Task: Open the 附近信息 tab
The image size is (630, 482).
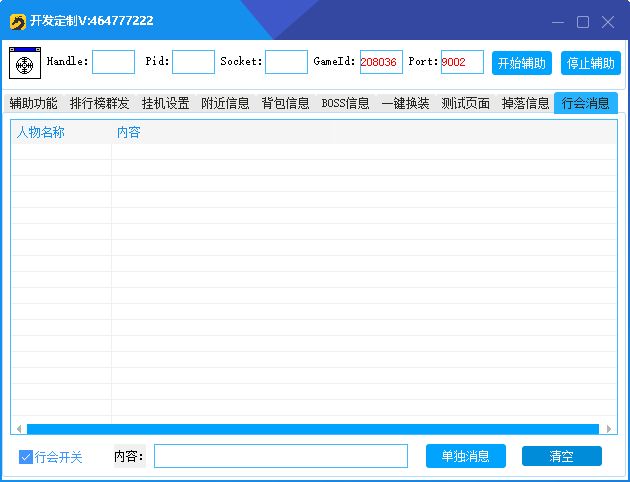Action: pyautogui.click(x=225, y=103)
